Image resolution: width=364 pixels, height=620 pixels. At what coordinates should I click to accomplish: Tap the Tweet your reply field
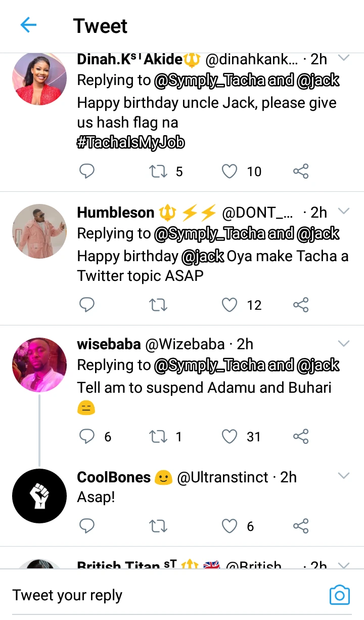(152, 595)
